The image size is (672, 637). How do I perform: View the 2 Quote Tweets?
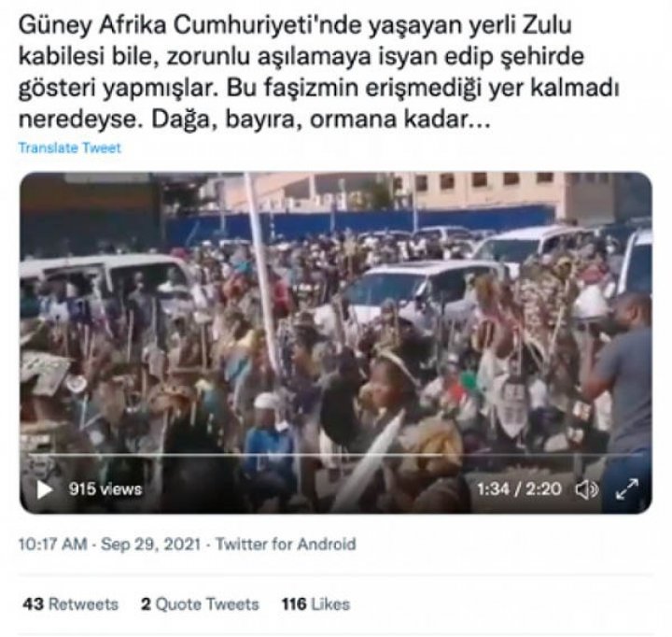point(200,604)
